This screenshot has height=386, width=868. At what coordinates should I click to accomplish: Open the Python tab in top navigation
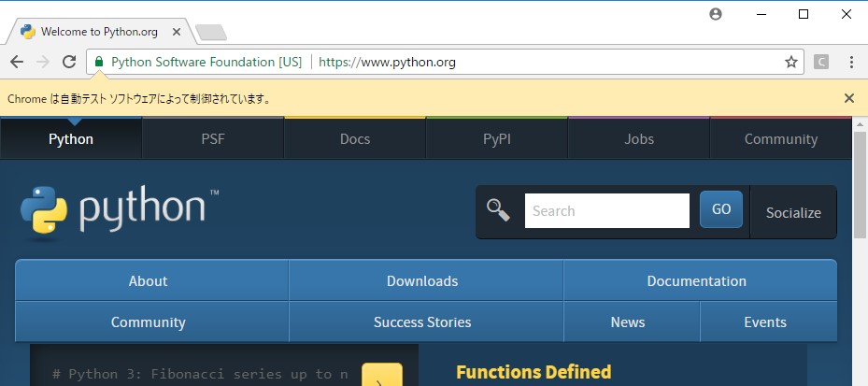click(71, 138)
